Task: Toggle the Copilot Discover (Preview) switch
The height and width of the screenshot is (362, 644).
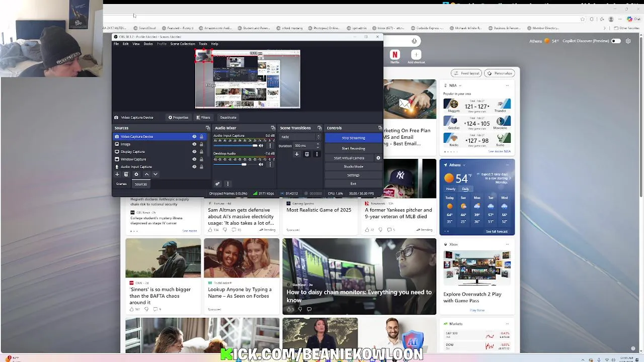Action: 616,41
